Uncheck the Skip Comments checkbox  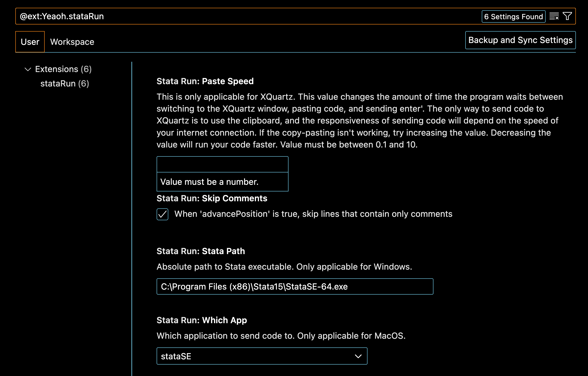163,214
